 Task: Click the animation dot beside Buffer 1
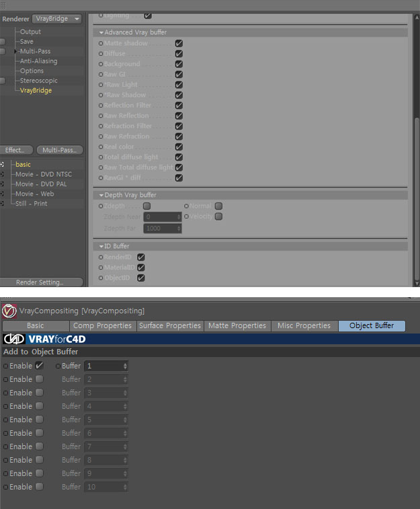(x=58, y=366)
